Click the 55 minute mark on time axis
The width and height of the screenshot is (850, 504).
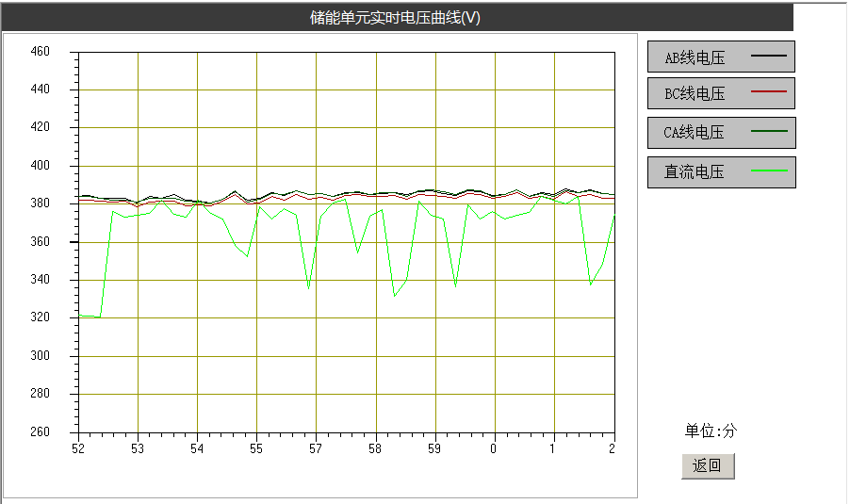(256, 449)
